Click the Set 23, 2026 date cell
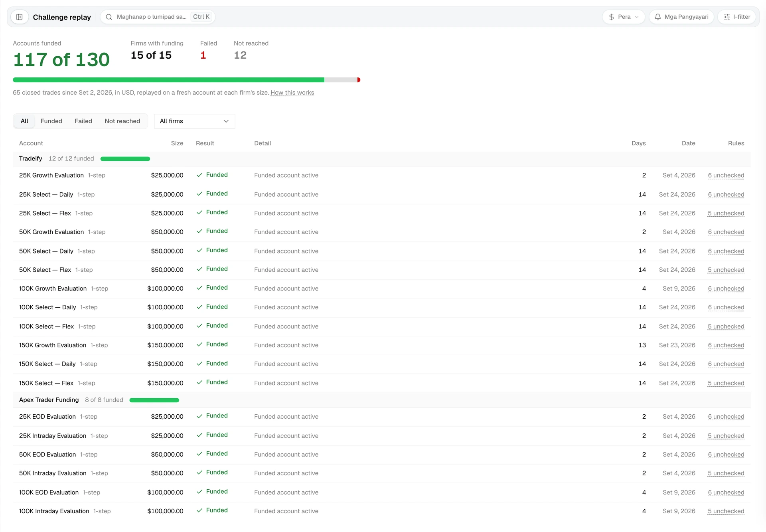Screen dimensions: 766x532 coord(677,345)
